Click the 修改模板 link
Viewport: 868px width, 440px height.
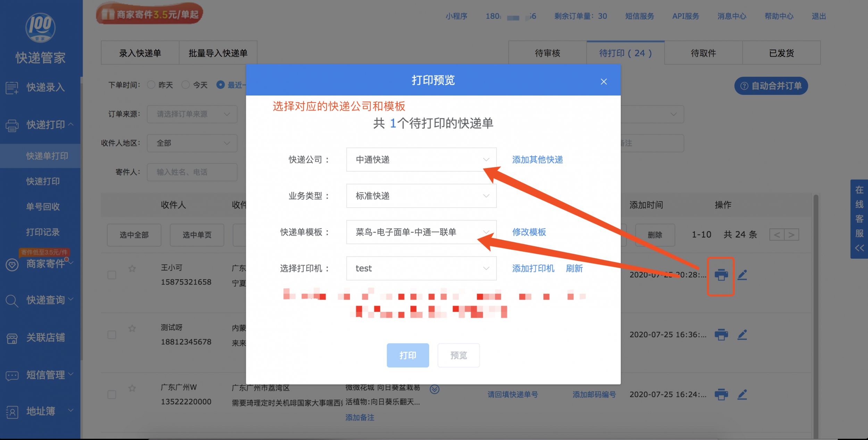[x=529, y=232]
